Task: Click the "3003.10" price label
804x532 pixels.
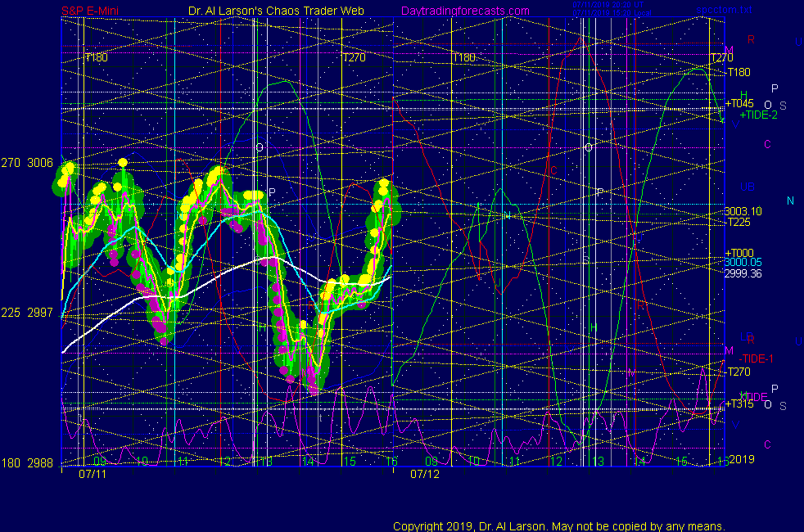Action: pyautogui.click(x=743, y=211)
